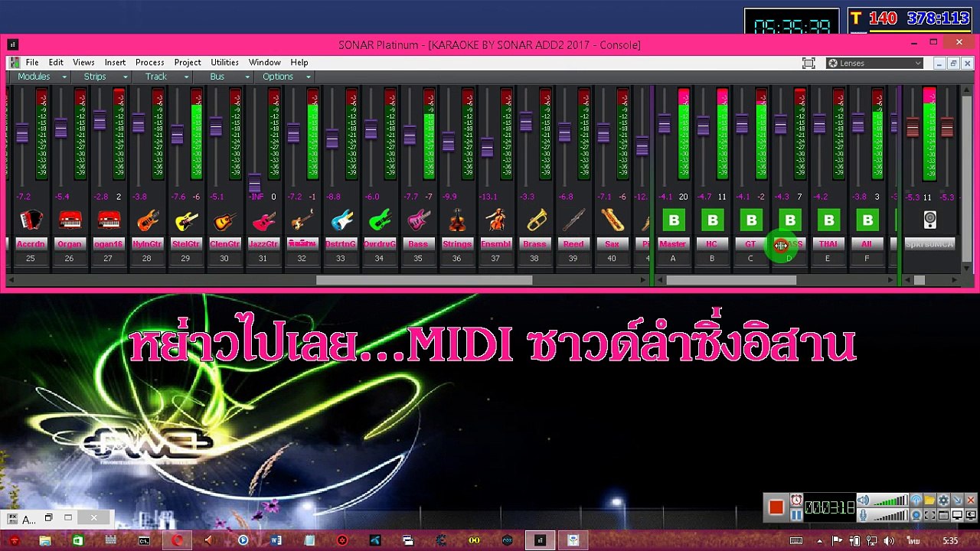Expand the Modules dropdown

pyautogui.click(x=42, y=77)
